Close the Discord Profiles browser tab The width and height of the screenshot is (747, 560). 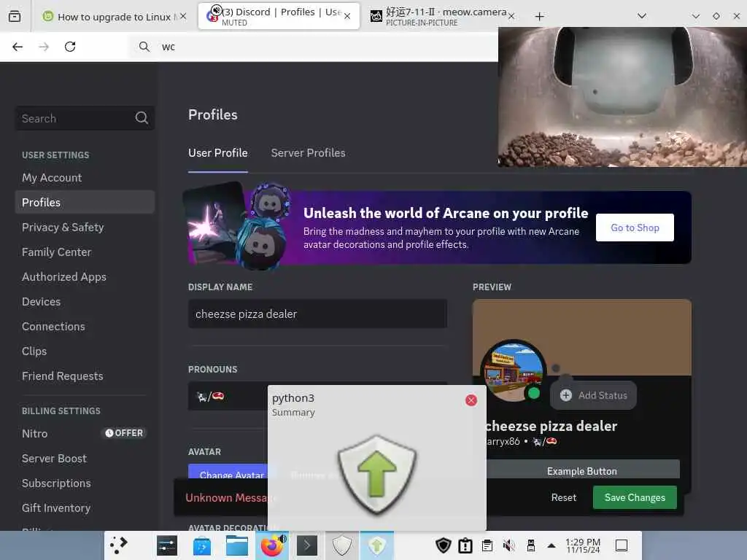click(x=347, y=16)
